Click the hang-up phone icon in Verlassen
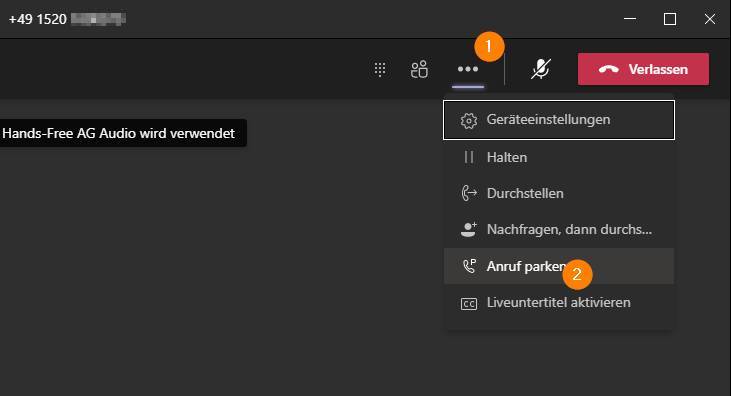731x396 pixels. [x=609, y=69]
